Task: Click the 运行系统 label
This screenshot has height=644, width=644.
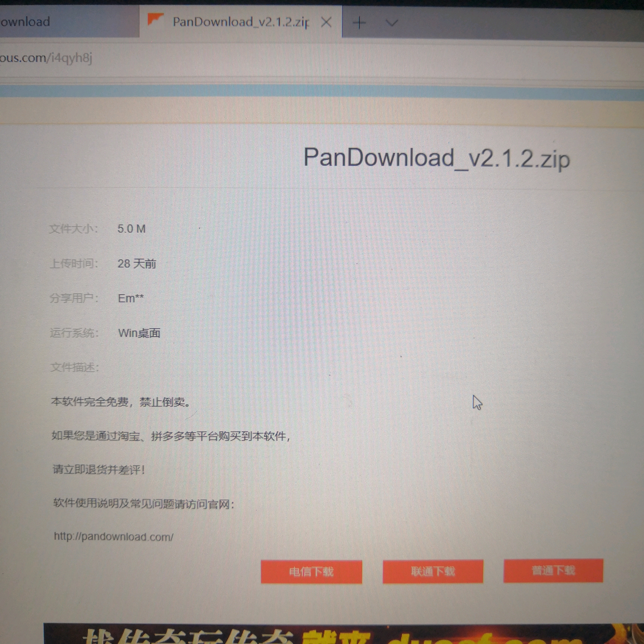Action: [x=75, y=332]
